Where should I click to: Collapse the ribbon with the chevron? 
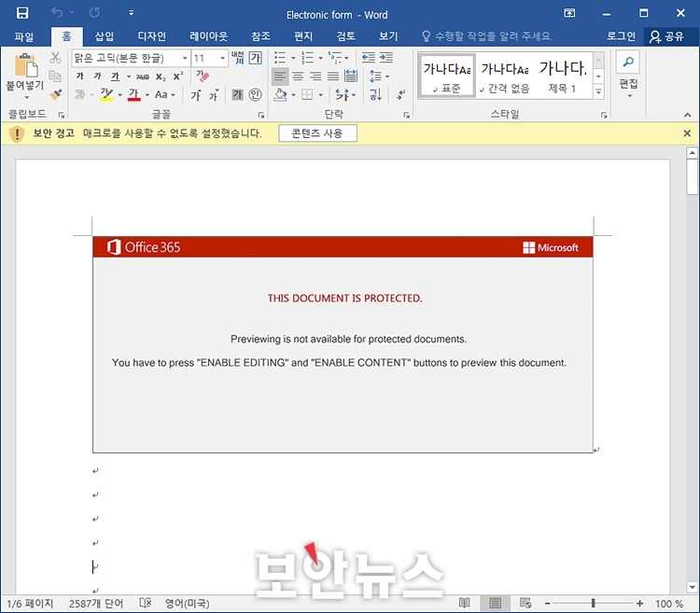pyautogui.click(x=688, y=115)
